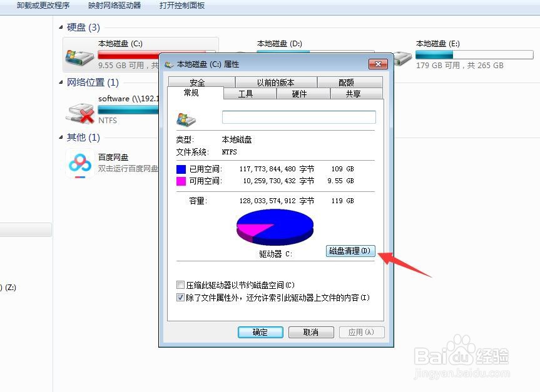Select the local disk E: drive icon
Viewport: 540px width, 392px height.
(x=402, y=58)
